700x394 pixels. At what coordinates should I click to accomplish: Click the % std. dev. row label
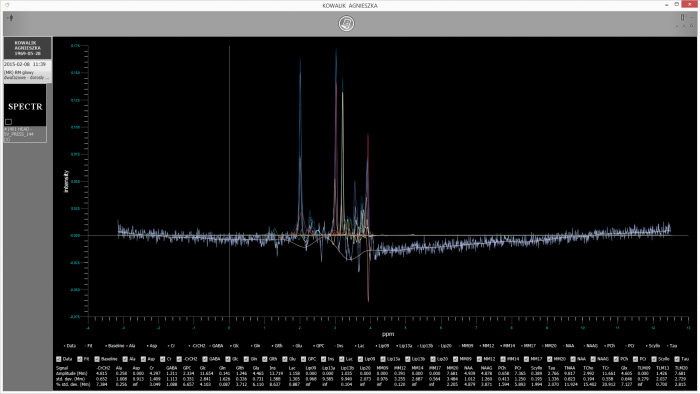tap(73, 384)
